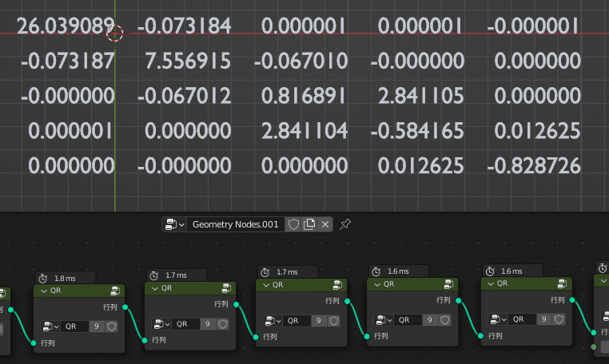Click the stopwatch icon next to 1.8 ms

click(x=43, y=279)
